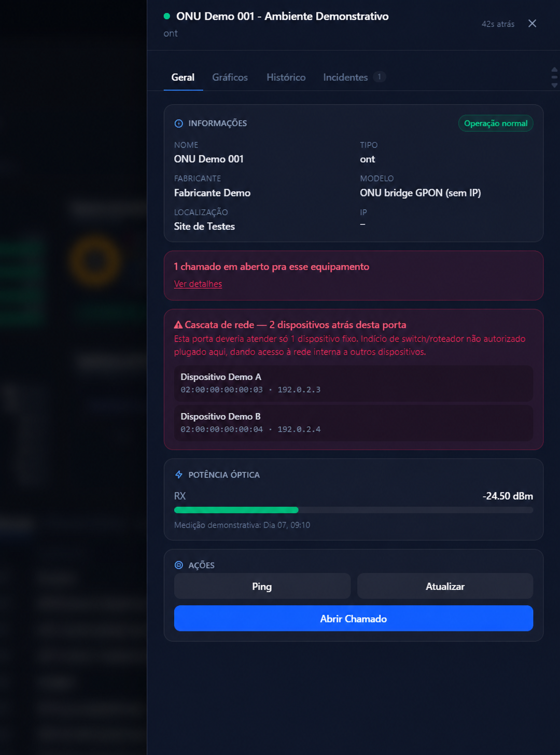Click the RX optical power bar

[x=354, y=510]
